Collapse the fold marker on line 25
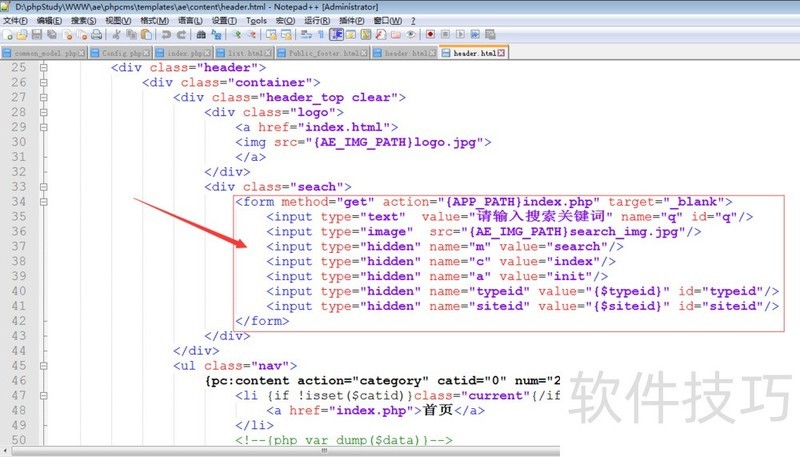Viewport: 800px width, 457px height. (43, 68)
